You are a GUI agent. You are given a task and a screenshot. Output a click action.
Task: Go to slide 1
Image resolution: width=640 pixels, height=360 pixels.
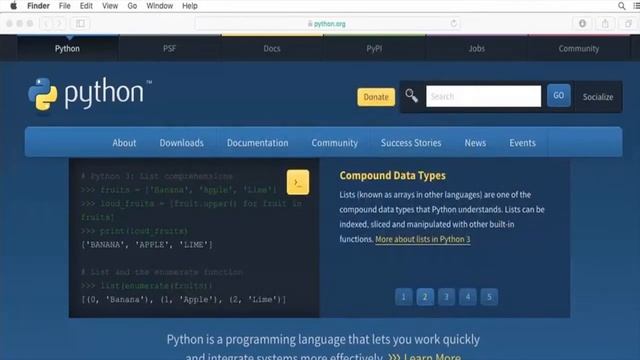(x=404, y=297)
